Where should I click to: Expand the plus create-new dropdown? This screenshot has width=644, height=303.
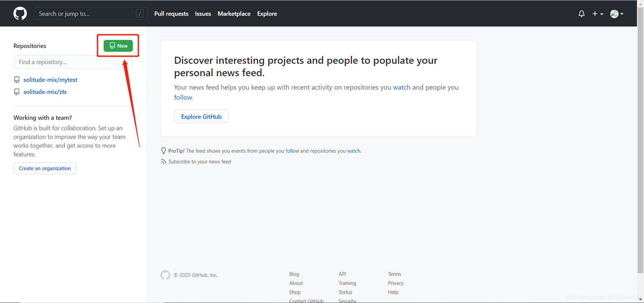pos(598,14)
